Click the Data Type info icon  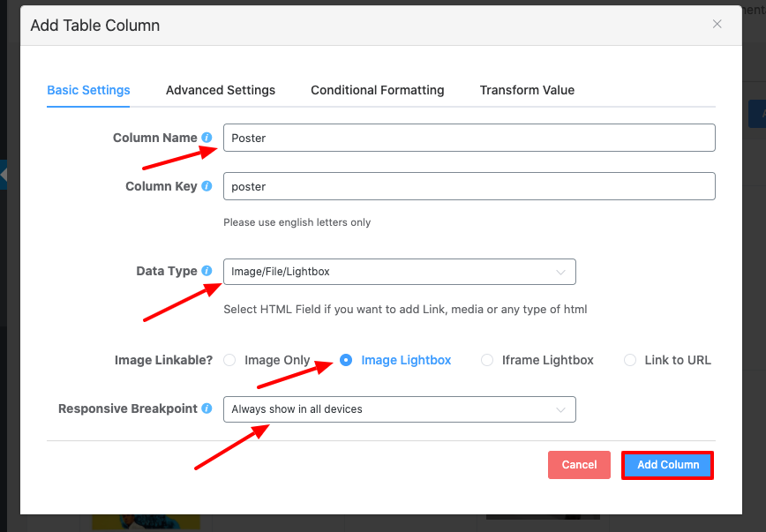[207, 271]
